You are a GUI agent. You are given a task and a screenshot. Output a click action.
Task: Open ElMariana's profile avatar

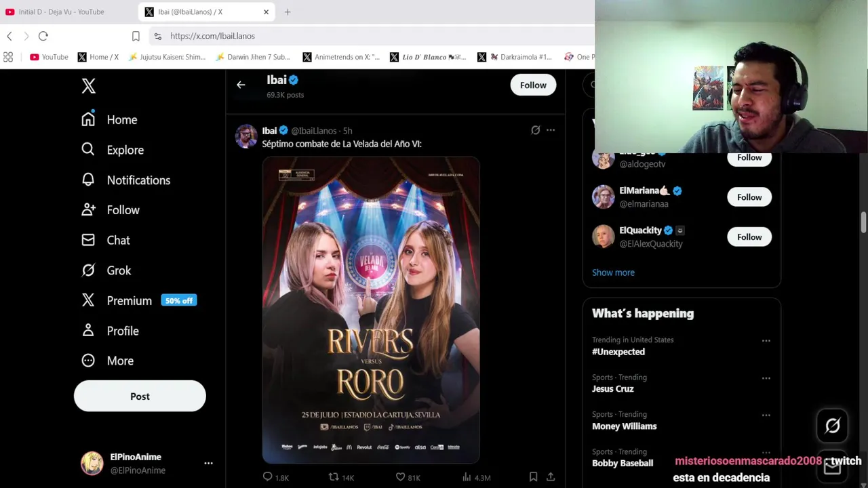(x=603, y=197)
